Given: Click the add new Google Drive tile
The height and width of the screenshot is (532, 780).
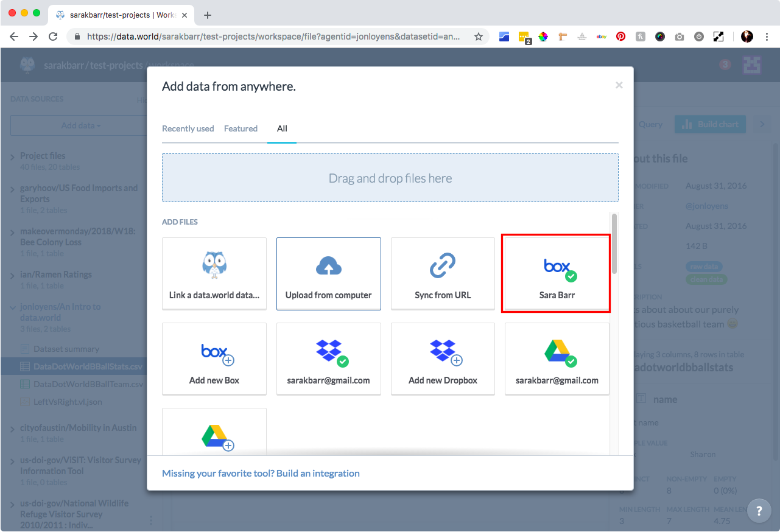Looking at the screenshot, I should click(214, 432).
